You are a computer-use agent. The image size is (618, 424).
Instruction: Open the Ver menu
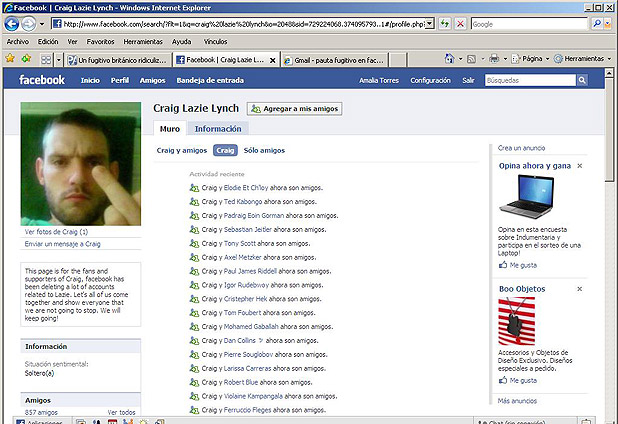73,41
